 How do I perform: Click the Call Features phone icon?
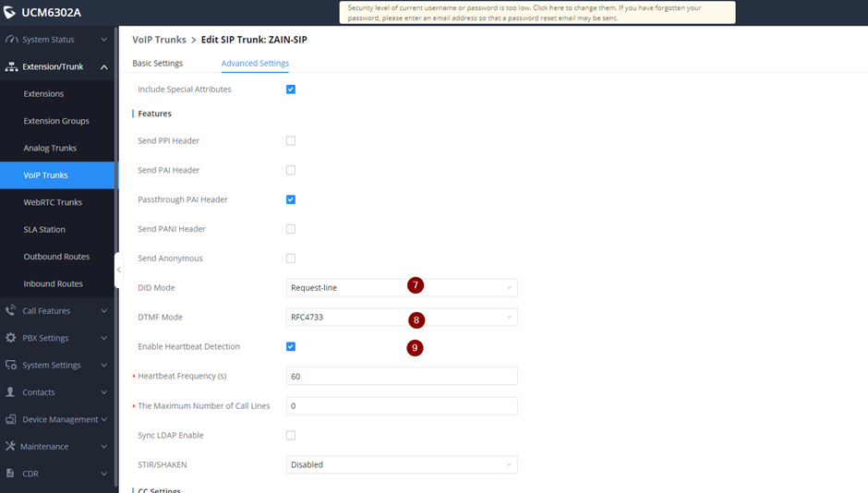point(11,311)
